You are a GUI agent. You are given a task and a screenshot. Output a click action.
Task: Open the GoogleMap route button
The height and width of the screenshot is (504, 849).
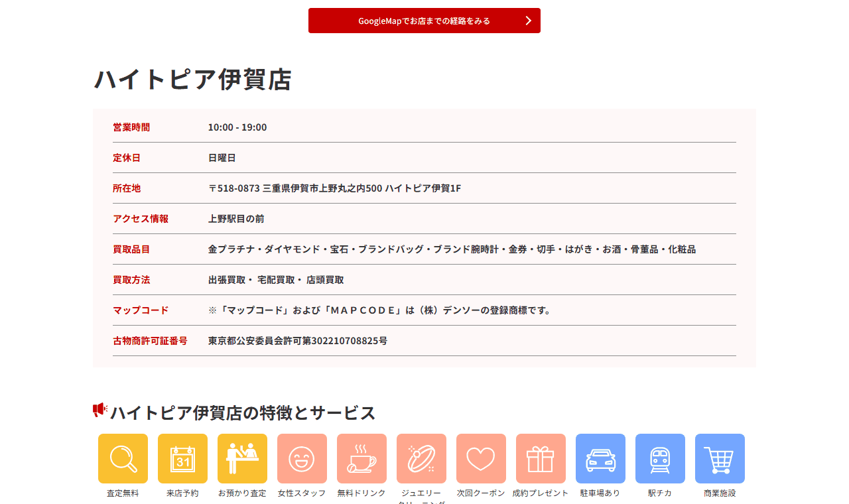coord(424,21)
